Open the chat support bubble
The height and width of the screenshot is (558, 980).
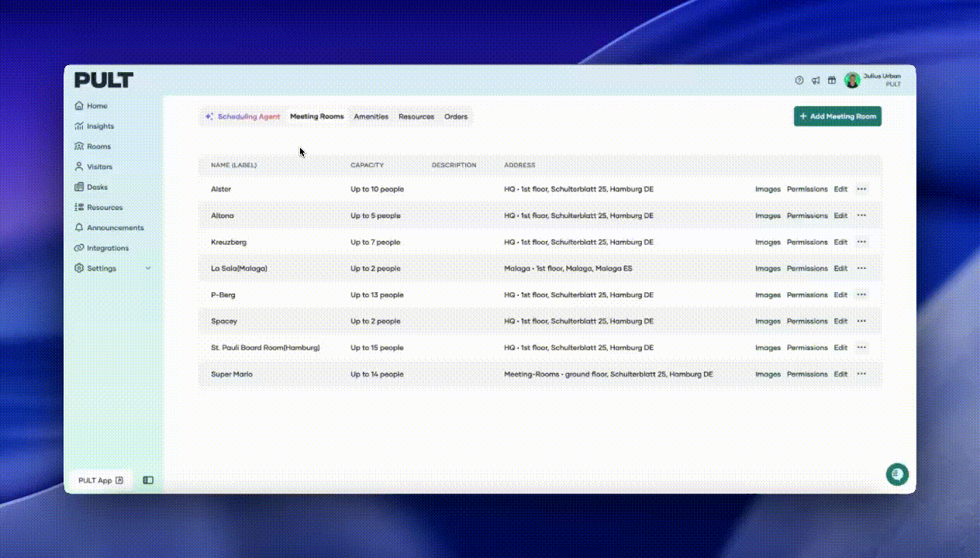tap(897, 474)
